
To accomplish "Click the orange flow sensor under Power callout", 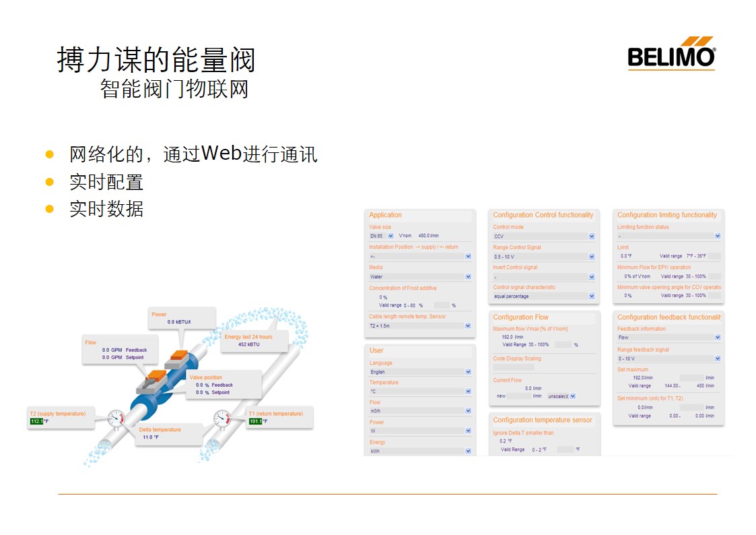I will click(177, 359).
